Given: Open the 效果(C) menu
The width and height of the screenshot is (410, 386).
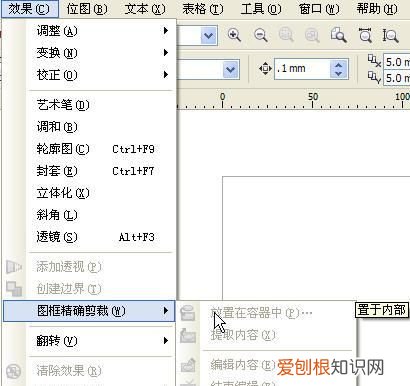Looking at the screenshot, I should point(29,9).
